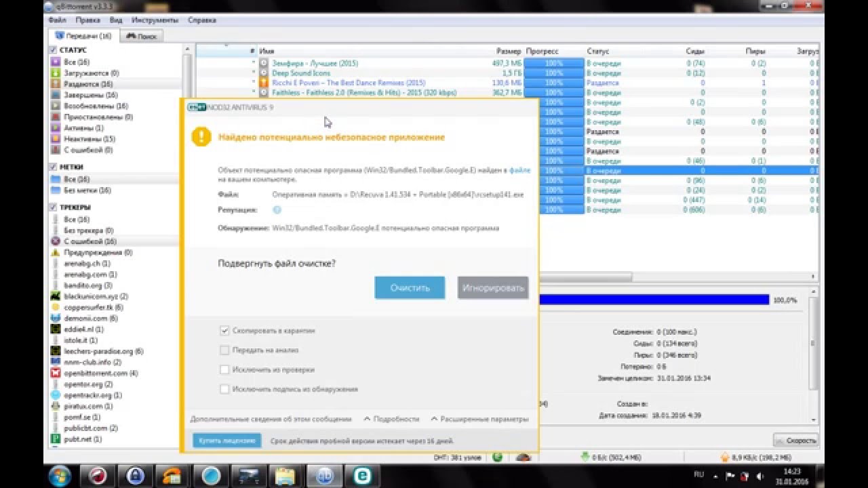The width and height of the screenshot is (868, 488).
Task: Click the leechers-paradise.org tracker icon
Action: (56, 351)
